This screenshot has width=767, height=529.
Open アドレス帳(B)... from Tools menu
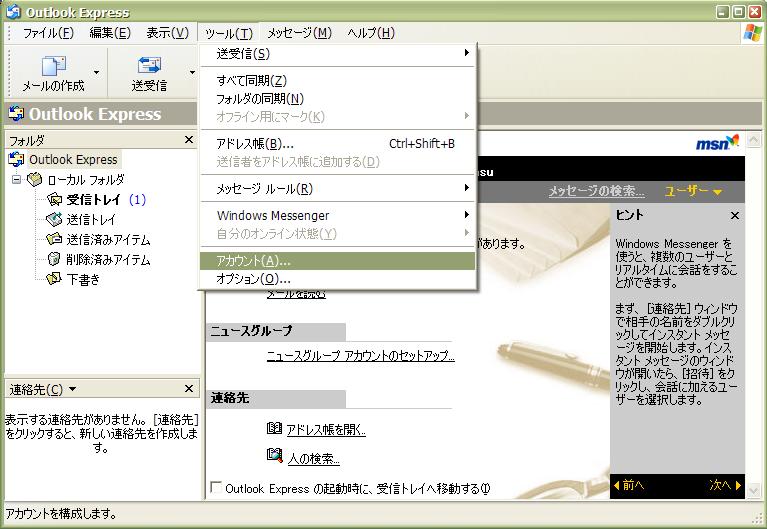pos(338,144)
